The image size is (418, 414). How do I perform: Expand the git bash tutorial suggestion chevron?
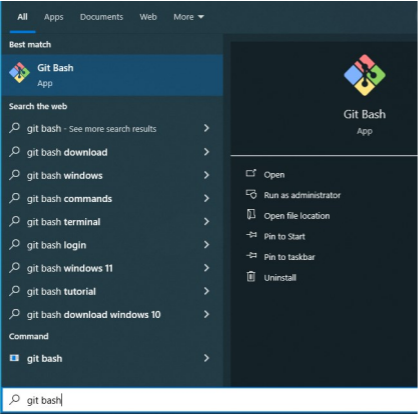206,291
